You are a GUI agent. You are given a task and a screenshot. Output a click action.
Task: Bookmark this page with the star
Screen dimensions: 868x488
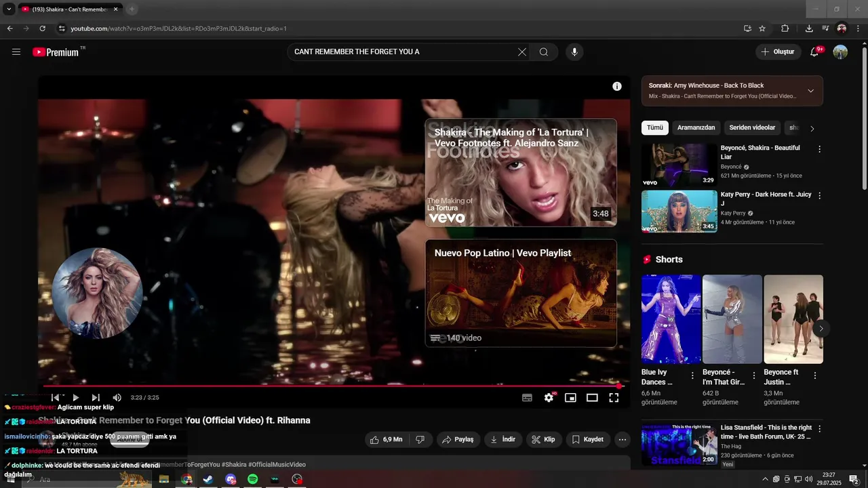click(762, 28)
